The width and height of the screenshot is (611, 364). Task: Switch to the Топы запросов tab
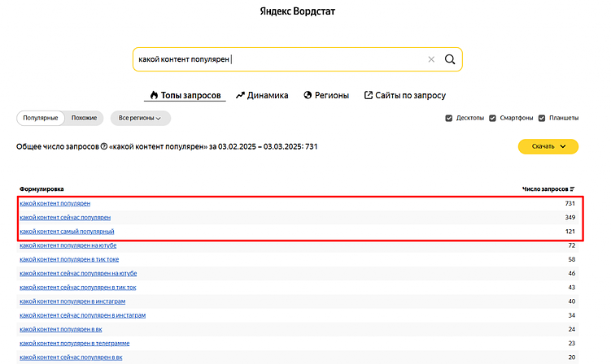coord(185,95)
